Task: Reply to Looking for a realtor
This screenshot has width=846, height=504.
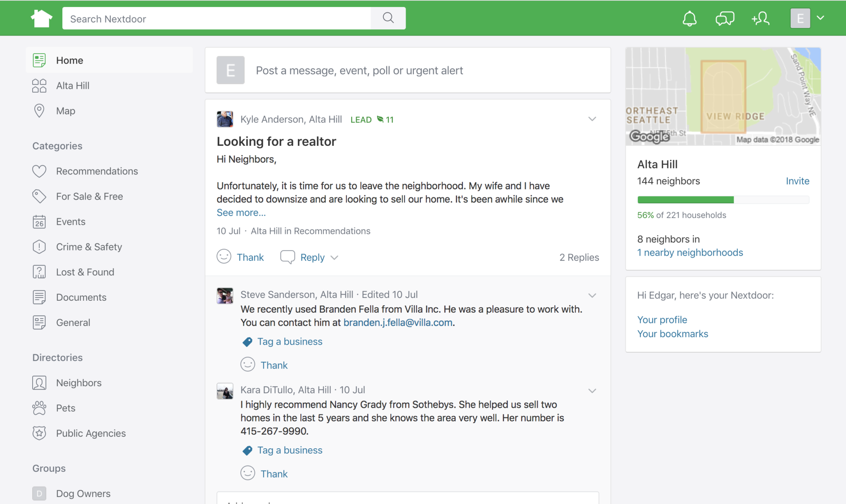Action: coord(312,257)
